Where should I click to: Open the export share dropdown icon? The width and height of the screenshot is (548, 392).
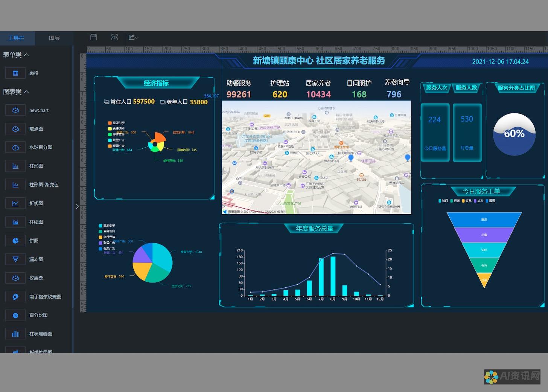pos(133,37)
